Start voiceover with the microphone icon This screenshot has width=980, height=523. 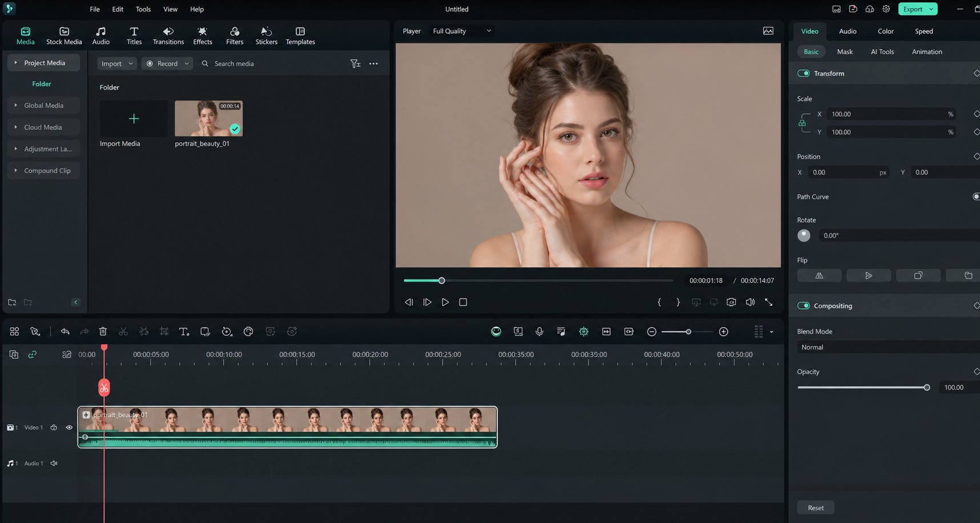click(539, 332)
